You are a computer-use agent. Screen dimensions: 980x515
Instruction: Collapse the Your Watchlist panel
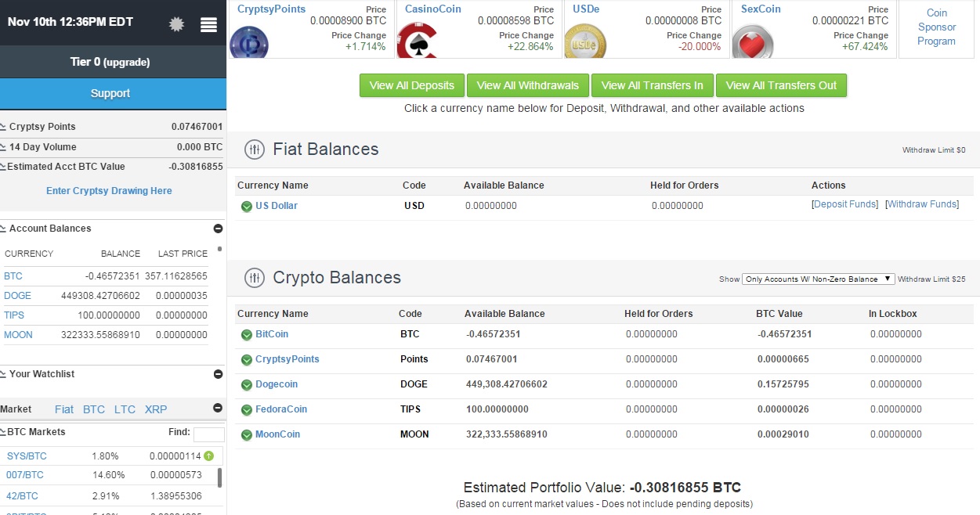point(218,374)
